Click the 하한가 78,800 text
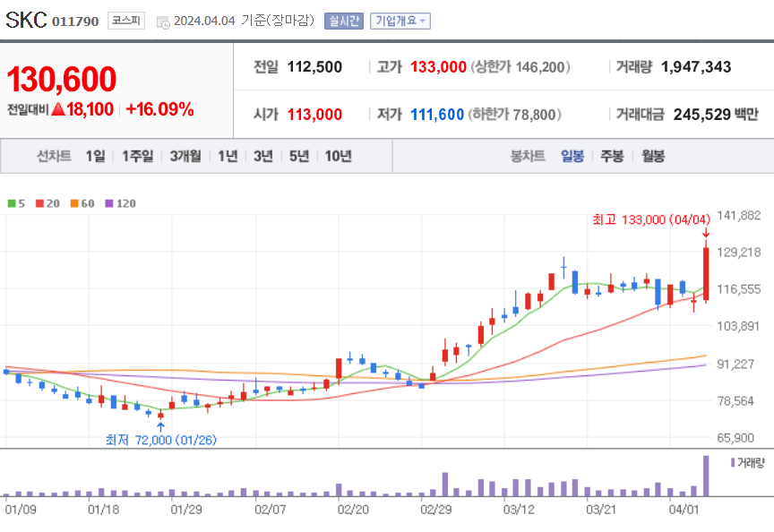 coord(515,115)
